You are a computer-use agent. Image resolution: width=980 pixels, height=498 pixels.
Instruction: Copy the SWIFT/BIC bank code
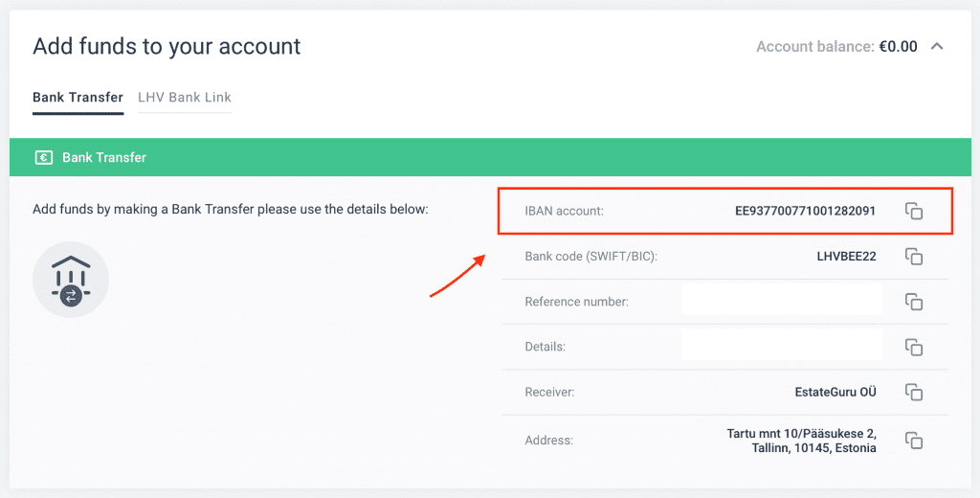click(x=914, y=257)
